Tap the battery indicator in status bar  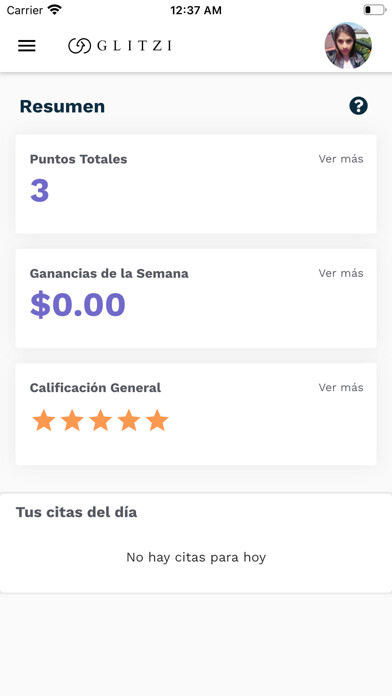pos(375,10)
